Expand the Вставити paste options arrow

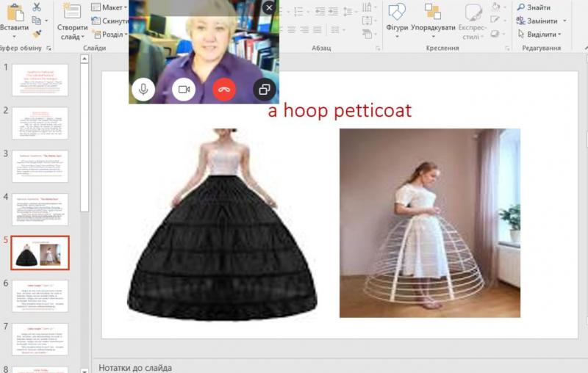tap(14, 37)
